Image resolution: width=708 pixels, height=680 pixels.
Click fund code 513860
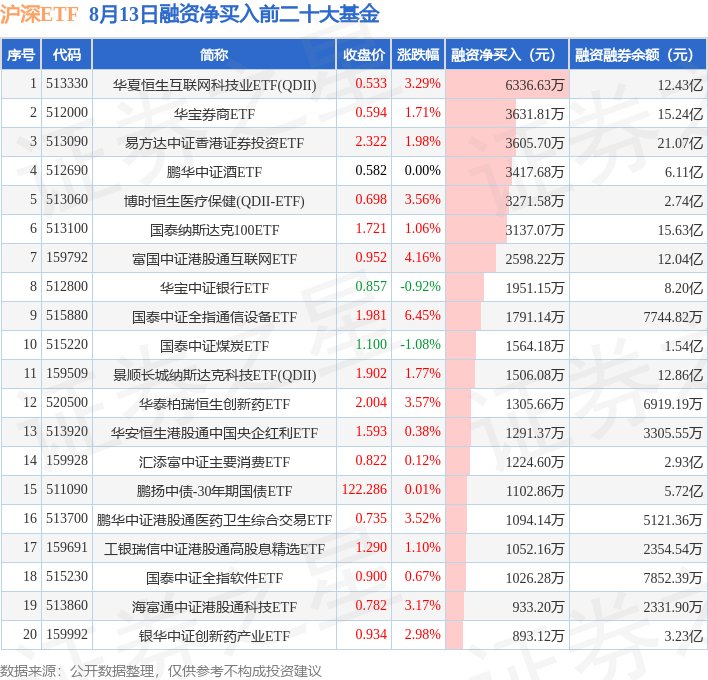tap(67, 605)
